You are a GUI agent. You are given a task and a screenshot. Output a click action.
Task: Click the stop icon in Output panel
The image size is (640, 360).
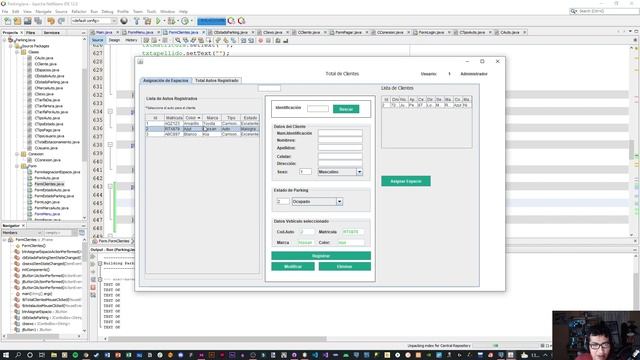point(93,287)
